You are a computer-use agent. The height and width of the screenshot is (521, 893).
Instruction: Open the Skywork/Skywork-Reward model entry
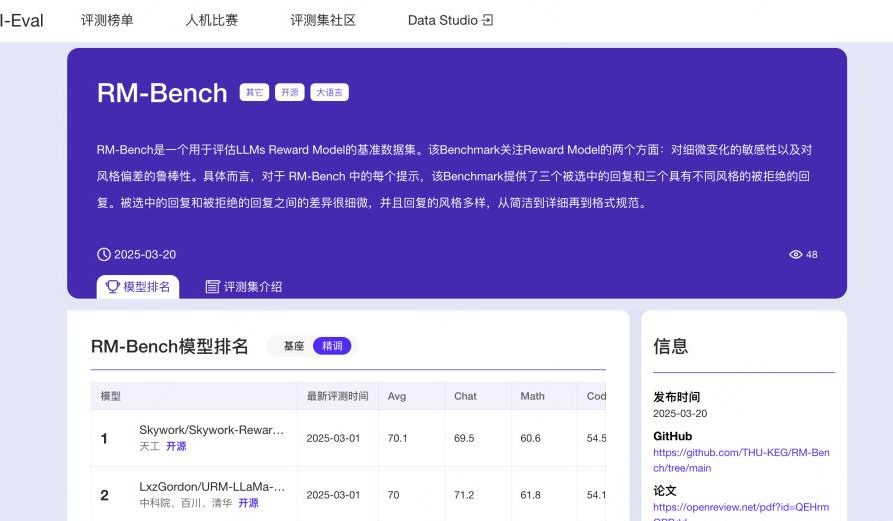211,430
